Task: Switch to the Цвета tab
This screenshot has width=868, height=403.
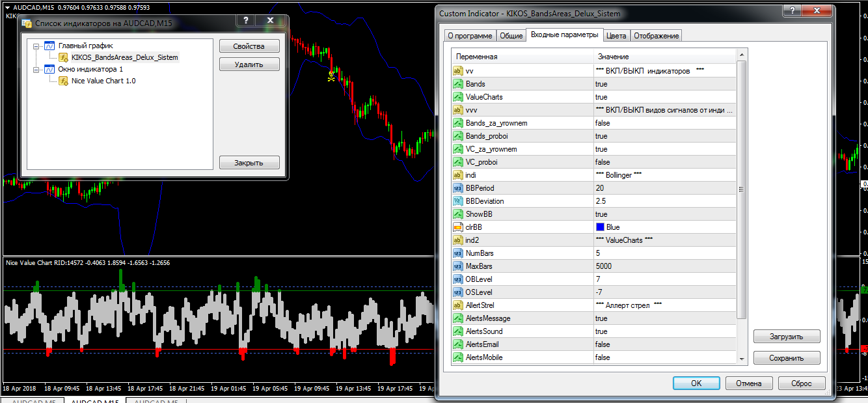Action: point(616,35)
